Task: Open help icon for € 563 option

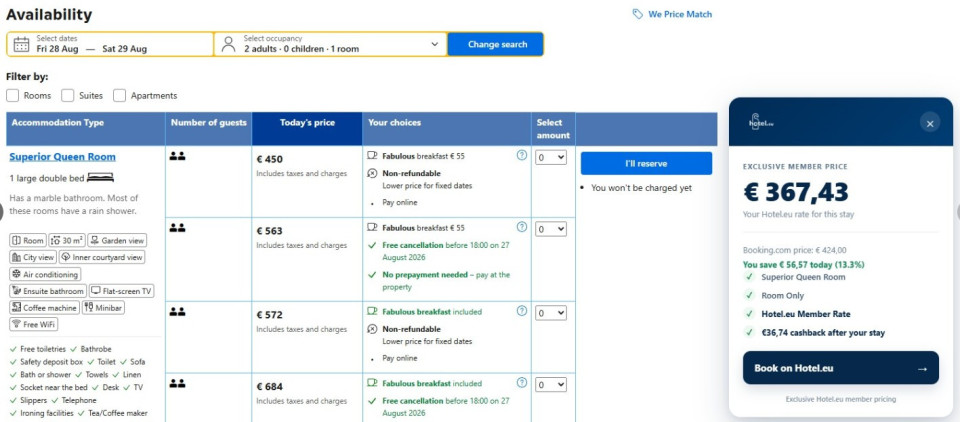Action: pos(522,227)
